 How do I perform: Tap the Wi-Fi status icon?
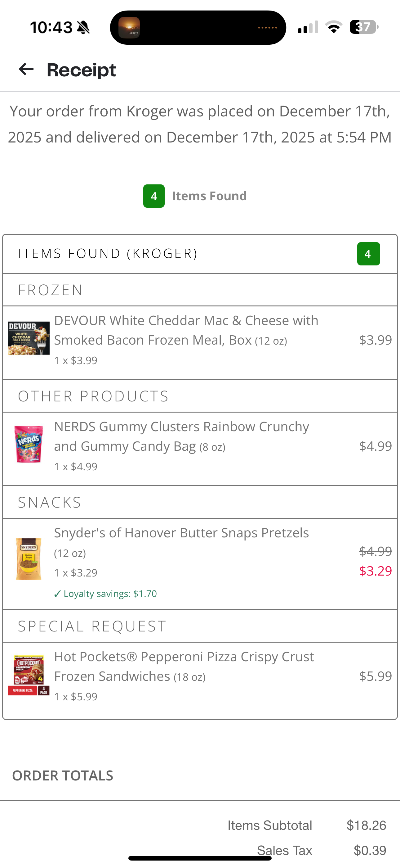click(333, 27)
